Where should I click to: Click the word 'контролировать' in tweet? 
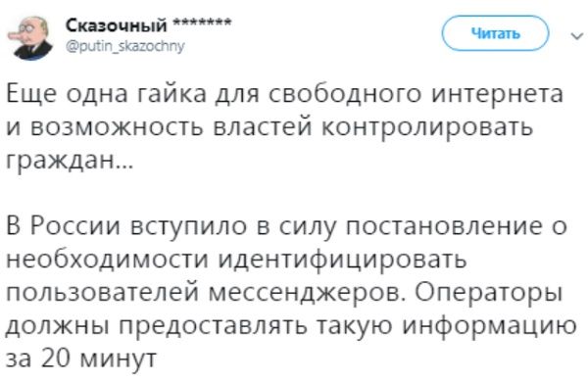[427, 127]
